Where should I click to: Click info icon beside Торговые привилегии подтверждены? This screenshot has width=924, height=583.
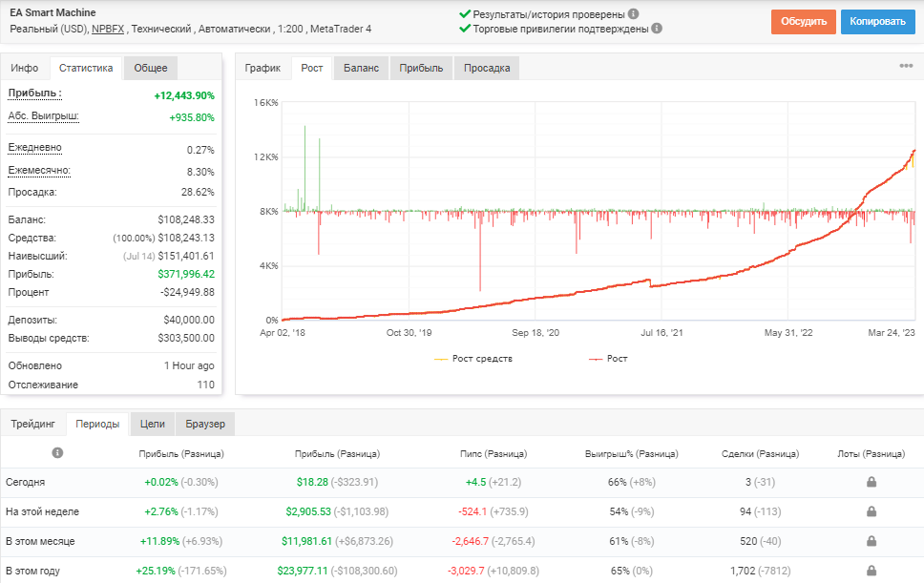[657, 29]
